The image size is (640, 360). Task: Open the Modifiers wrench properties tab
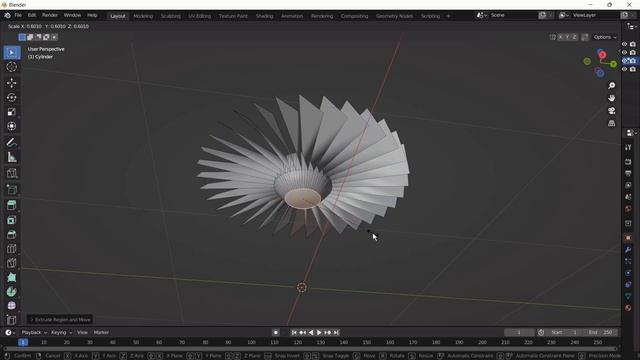click(x=628, y=249)
